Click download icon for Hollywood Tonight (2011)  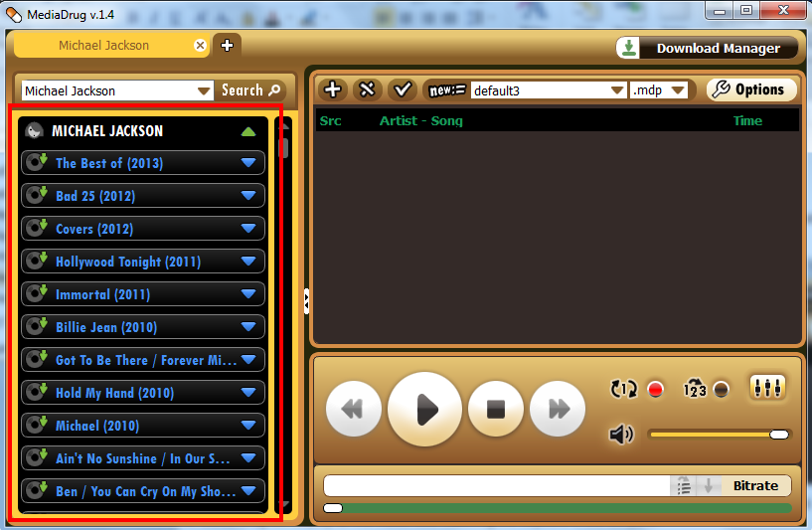click(x=37, y=261)
